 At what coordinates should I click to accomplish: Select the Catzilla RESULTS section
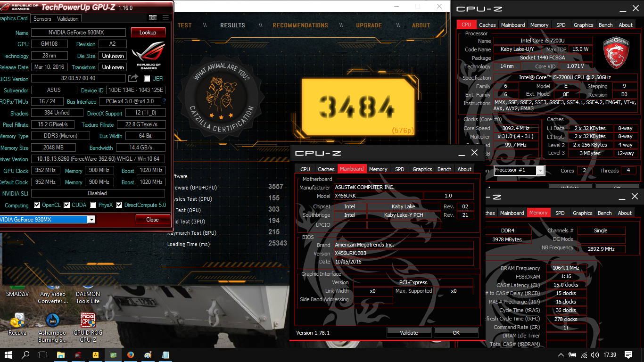[x=232, y=25]
